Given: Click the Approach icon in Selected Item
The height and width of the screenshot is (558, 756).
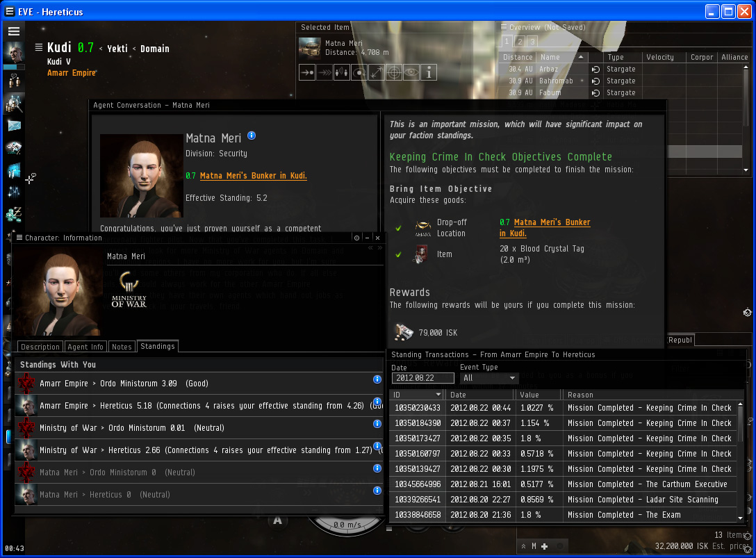Looking at the screenshot, I should click(x=307, y=72).
